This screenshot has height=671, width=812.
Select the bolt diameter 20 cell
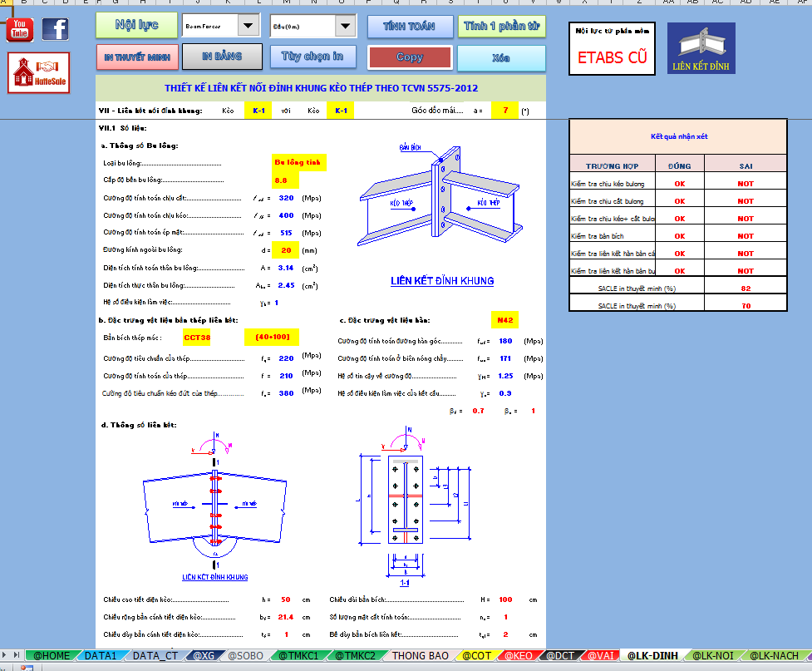pos(285,250)
